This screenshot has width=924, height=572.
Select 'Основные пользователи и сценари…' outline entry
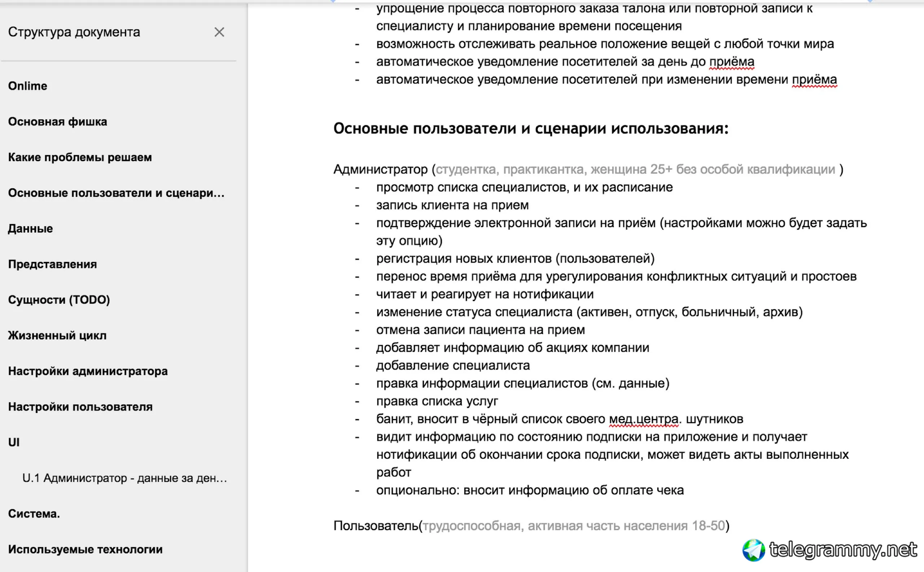(x=116, y=193)
